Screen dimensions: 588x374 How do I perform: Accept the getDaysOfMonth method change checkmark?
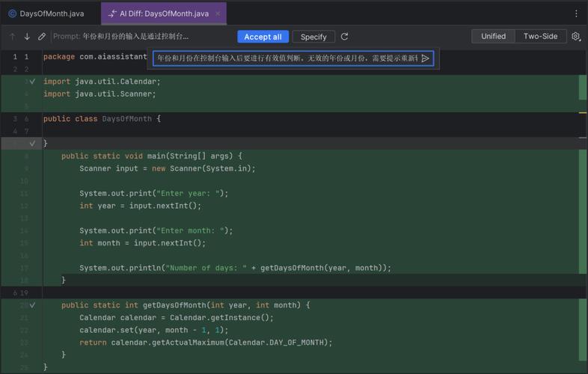33,305
